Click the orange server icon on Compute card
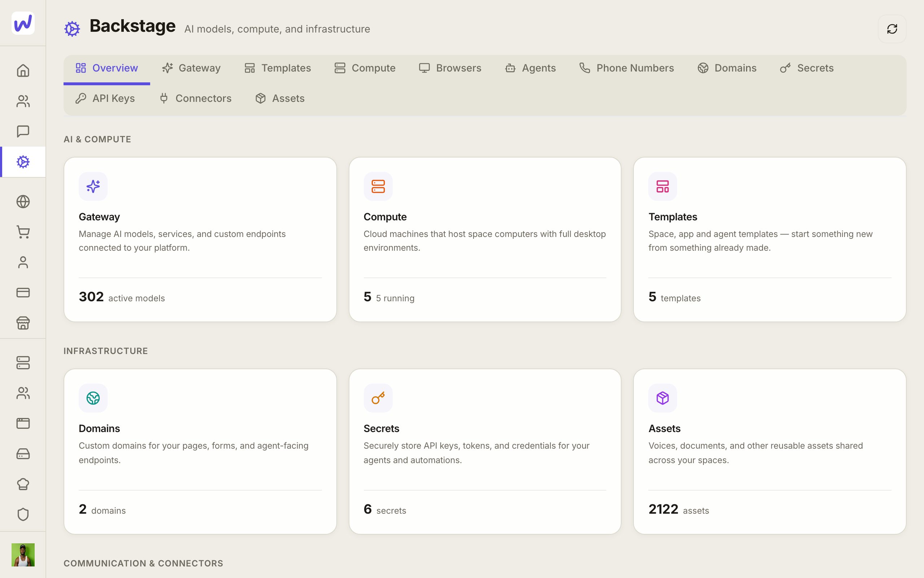Image resolution: width=924 pixels, height=578 pixels. pos(378,186)
